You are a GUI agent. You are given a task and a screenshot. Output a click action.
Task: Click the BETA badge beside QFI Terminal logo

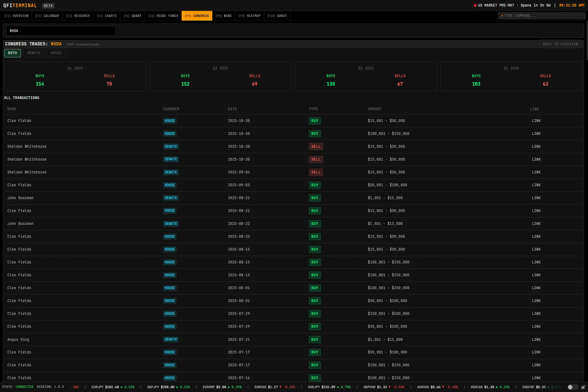click(48, 6)
